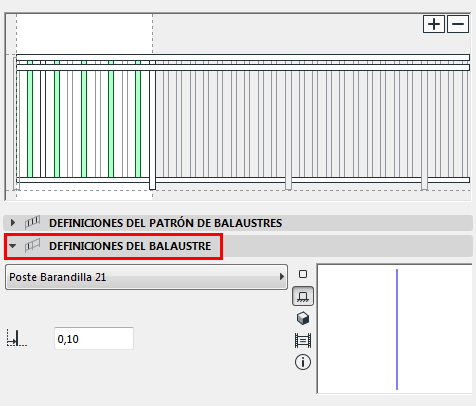Click the baluster pattern icon beside Patrón header
Screen dimensions: 476x406
tap(32, 222)
